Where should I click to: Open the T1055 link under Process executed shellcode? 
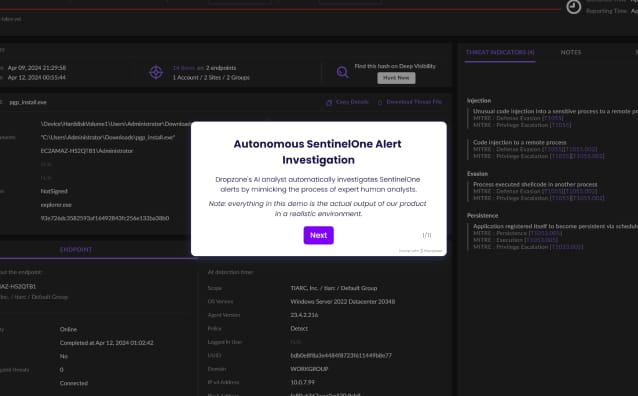[553, 191]
